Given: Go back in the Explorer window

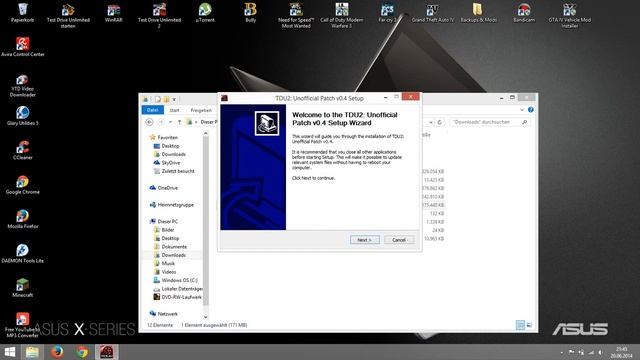Looking at the screenshot, I should 149,122.
